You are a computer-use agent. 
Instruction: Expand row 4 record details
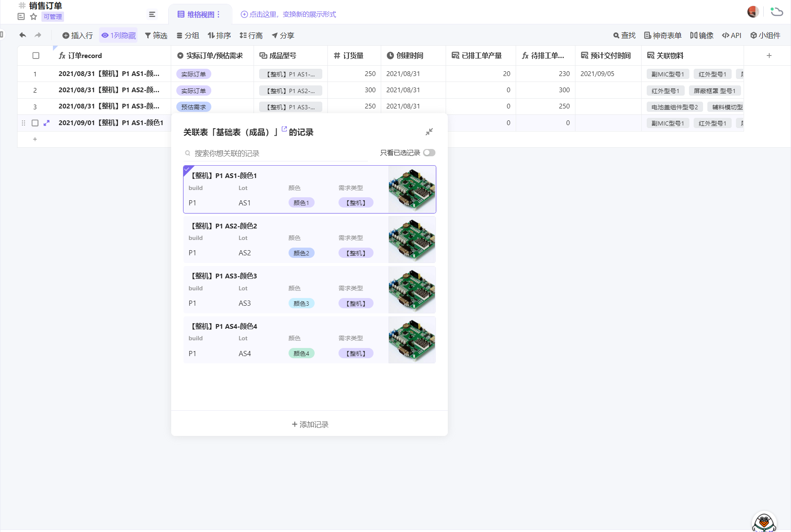[47, 123]
